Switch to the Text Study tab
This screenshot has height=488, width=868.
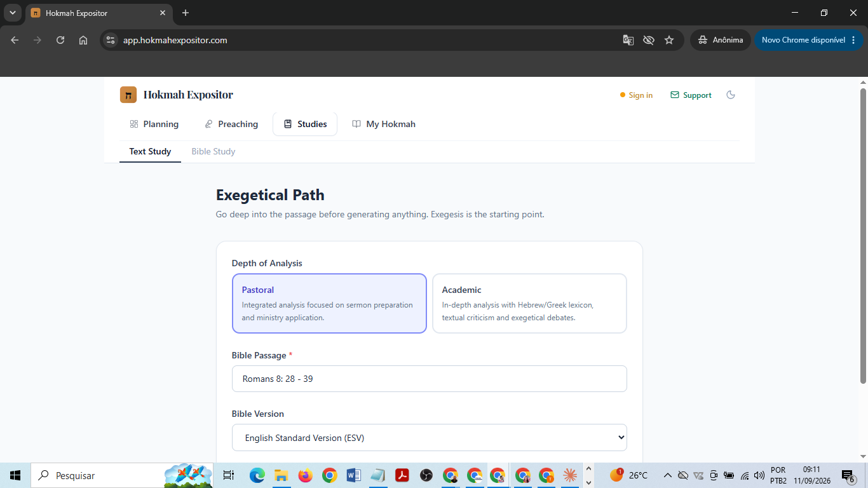[150, 151]
